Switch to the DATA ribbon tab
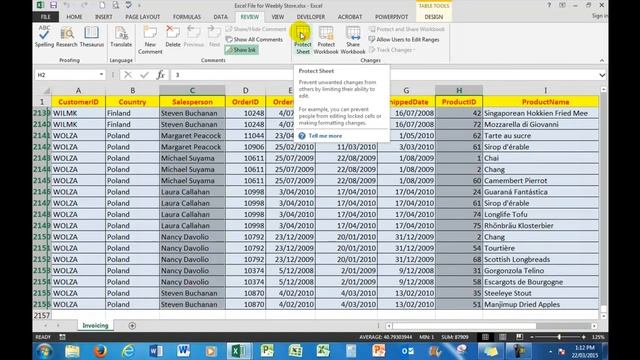The image size is (640, 360). tap(220, 17)
